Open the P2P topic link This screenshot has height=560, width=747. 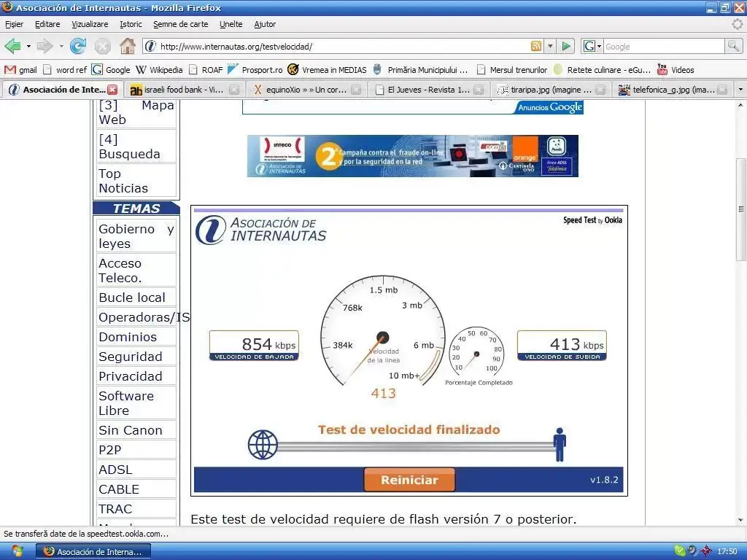click(x=110, y=450)
